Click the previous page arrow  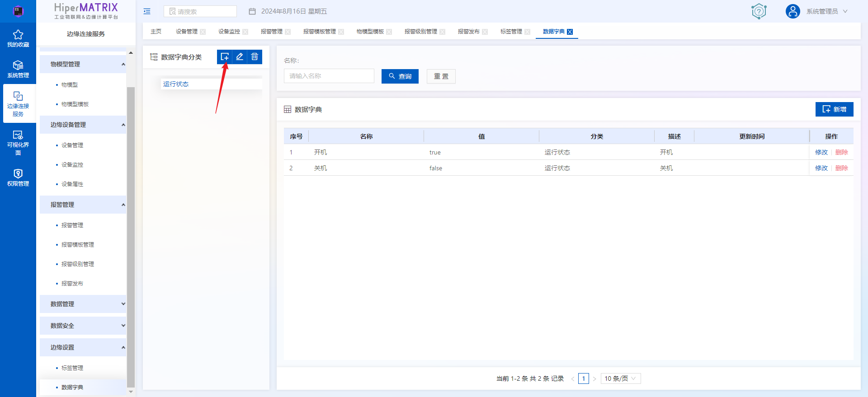(573, 378)
